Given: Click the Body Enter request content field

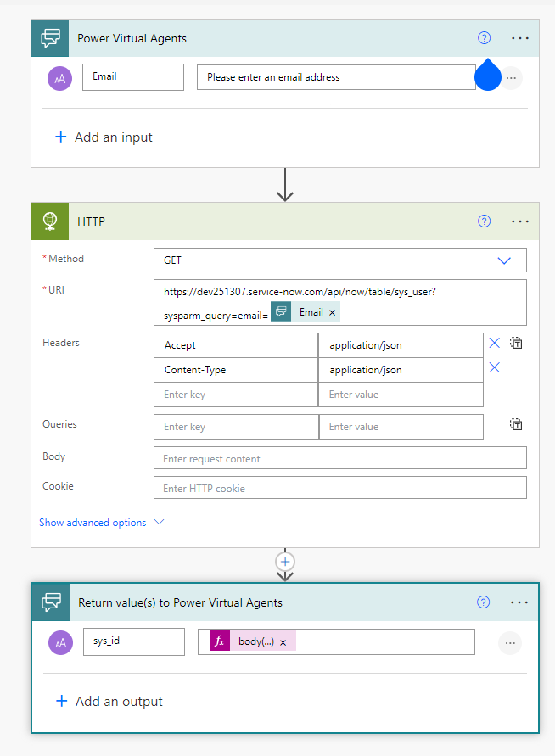Looking at the screenshot, I should point(340,458).
